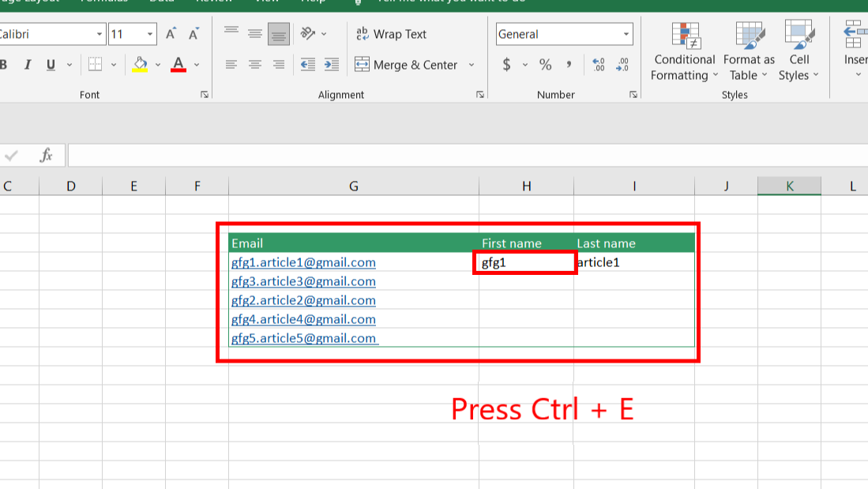Click the Insert Function fx icon

47,154
